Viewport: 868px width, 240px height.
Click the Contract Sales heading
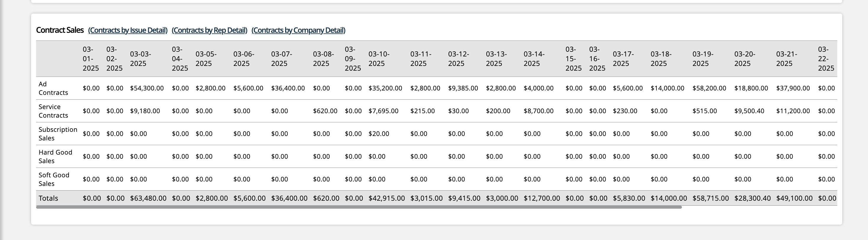60,30
